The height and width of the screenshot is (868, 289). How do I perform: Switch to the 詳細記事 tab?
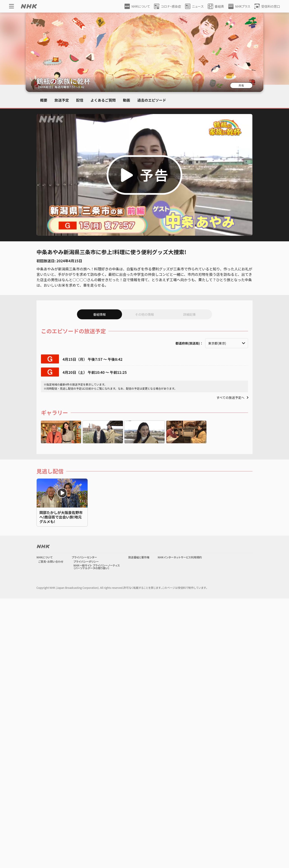pyautogui.click(x=190, y=314)
